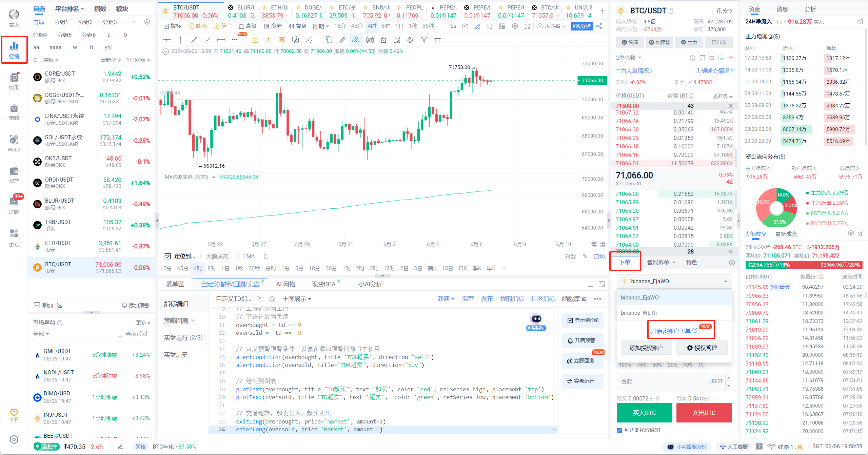
Task: Select the vertical line drawing tool
Action: pos(180,40)
